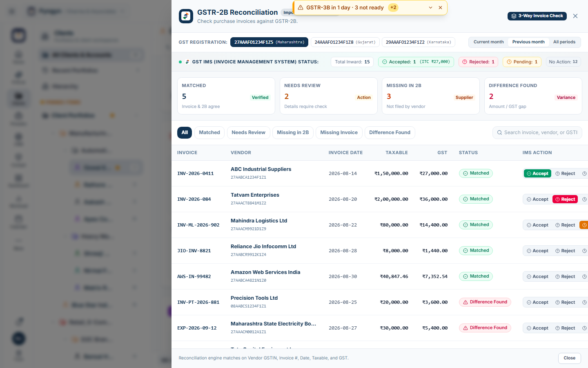Click the pending clock icon for JIO-INV-8821
The height and width of the screenshot is (368, 588).
pos(584,251)
